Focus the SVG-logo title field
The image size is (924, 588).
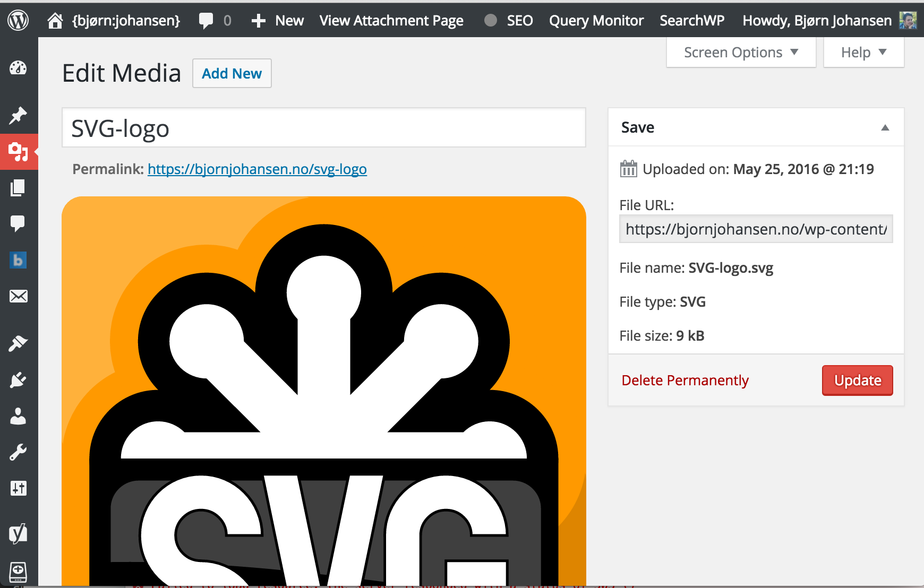click(x=324, y=128)
